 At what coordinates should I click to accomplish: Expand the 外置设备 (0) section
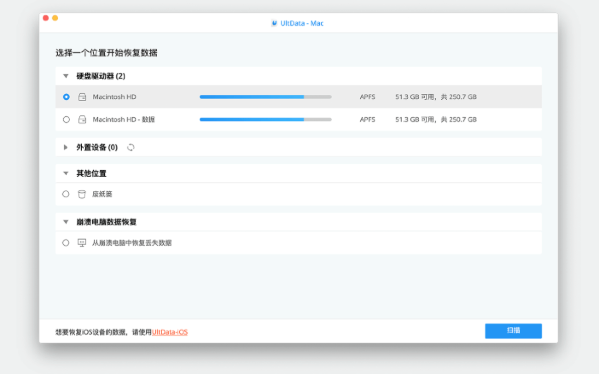[66, 147]
